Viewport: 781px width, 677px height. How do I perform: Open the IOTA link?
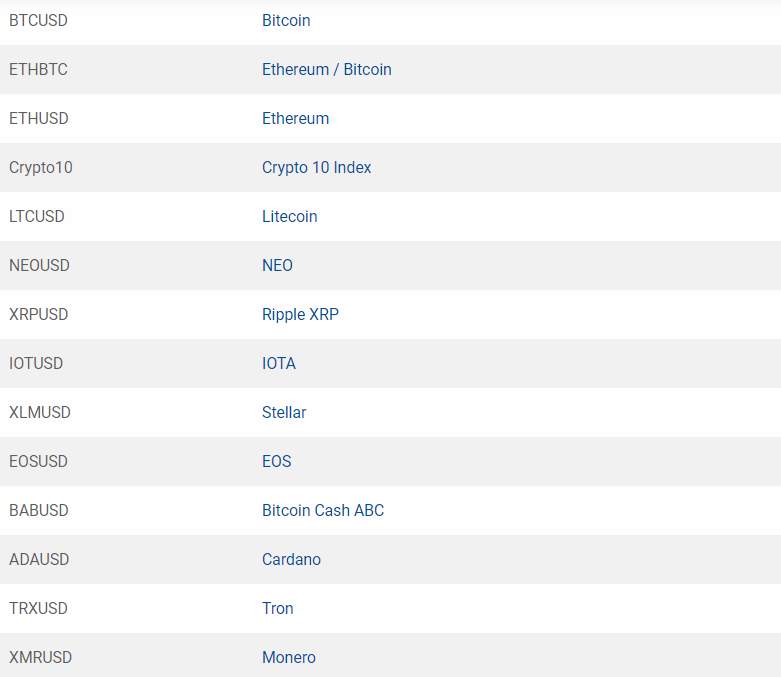(x=278, y=363)
